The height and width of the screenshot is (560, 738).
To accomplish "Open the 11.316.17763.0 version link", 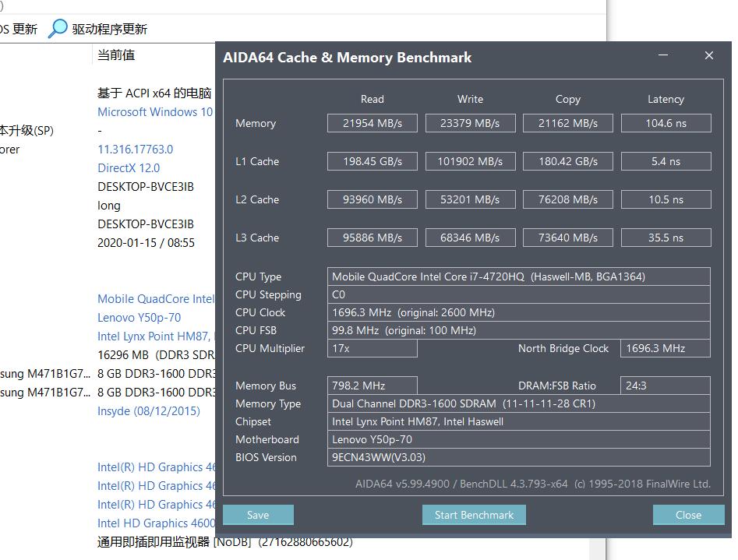I will tap(135, 150).
